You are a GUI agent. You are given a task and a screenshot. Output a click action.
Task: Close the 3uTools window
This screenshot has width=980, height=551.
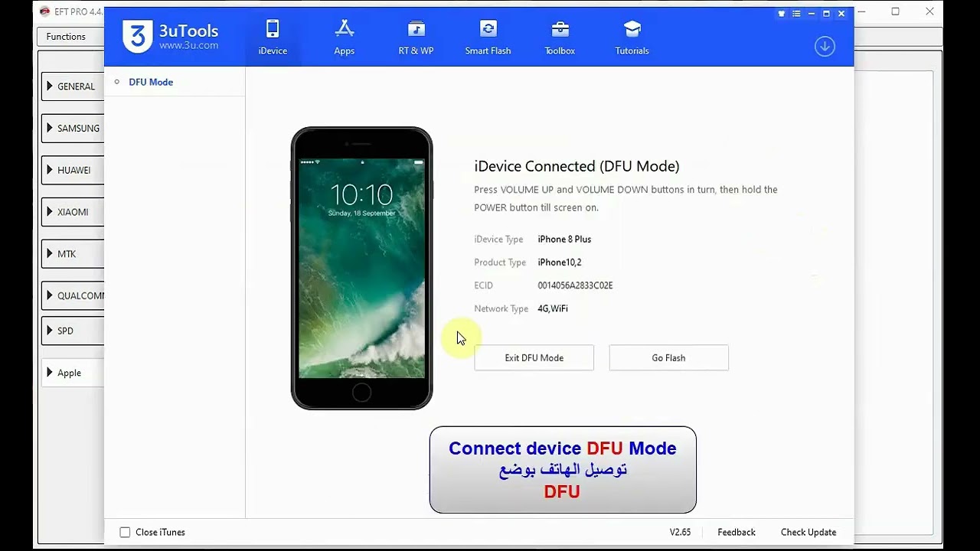[842, 14]
